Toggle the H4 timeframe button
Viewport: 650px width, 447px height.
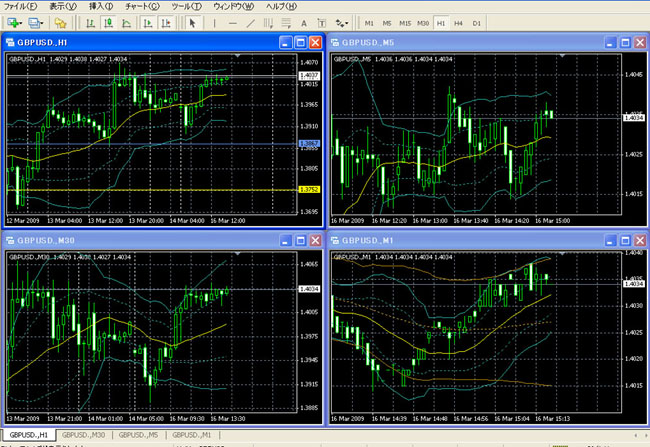[x=458, y=22]
